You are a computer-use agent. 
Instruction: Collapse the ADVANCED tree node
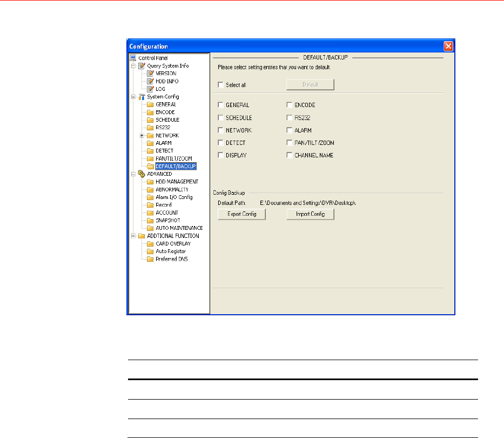(133, 174)
